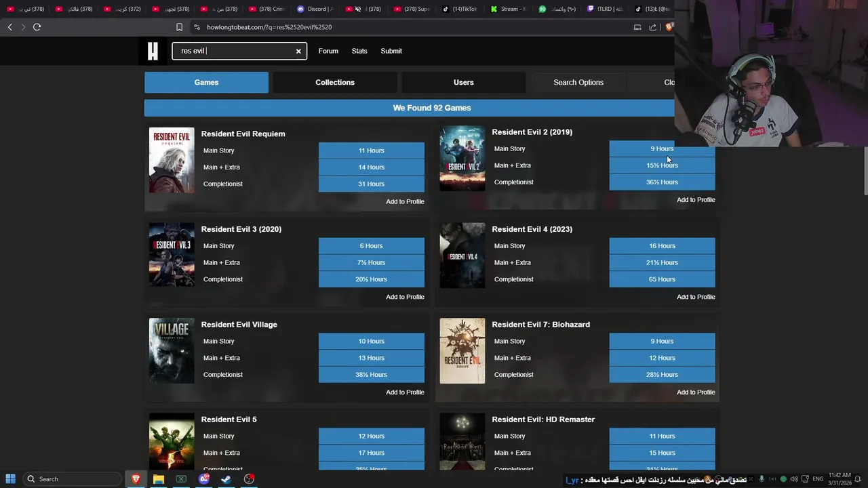The image size is (868, 488).
Task: Click the Resident Evil 4 cover art
Action: (x=462, y=256)
